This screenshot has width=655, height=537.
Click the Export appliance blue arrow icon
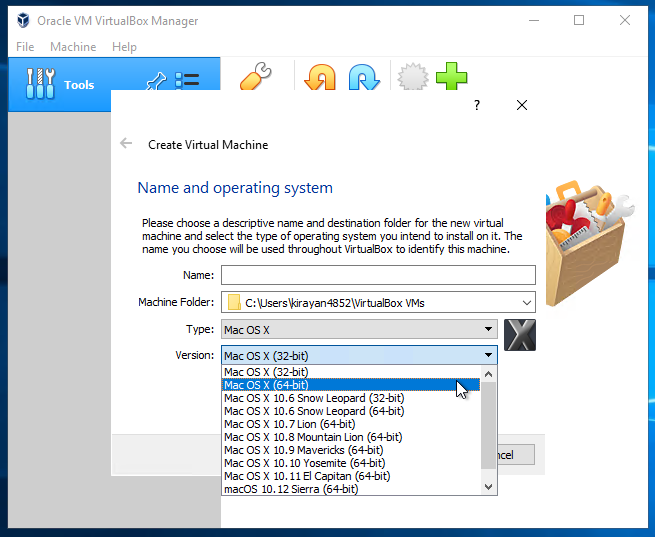point(364,77)
